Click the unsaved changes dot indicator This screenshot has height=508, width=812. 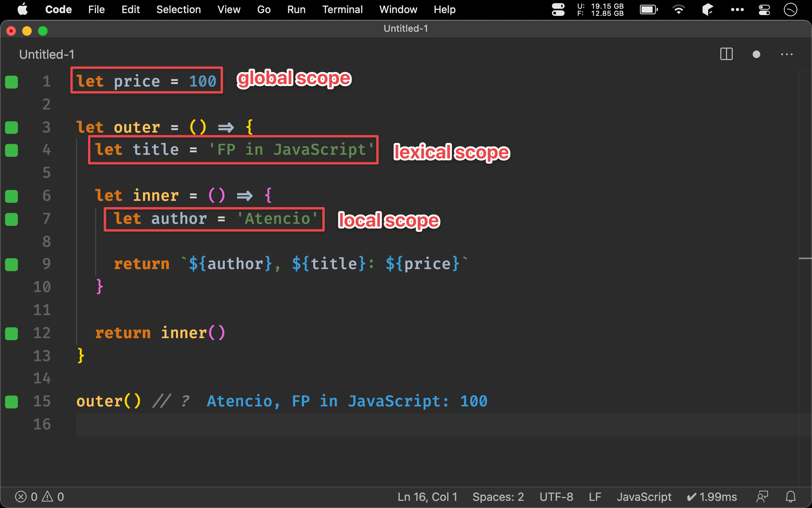click(x=756, y=54)
